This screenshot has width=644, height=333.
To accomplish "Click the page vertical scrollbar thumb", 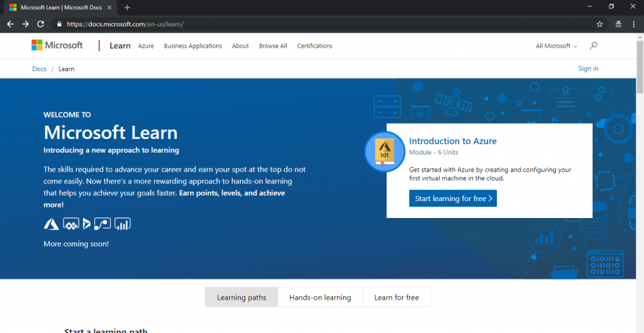I will [x=640, y=67].
